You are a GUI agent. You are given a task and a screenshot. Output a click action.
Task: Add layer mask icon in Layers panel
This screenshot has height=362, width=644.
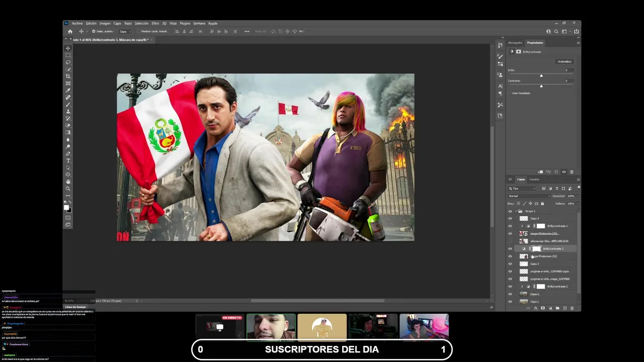pos(542,308)
